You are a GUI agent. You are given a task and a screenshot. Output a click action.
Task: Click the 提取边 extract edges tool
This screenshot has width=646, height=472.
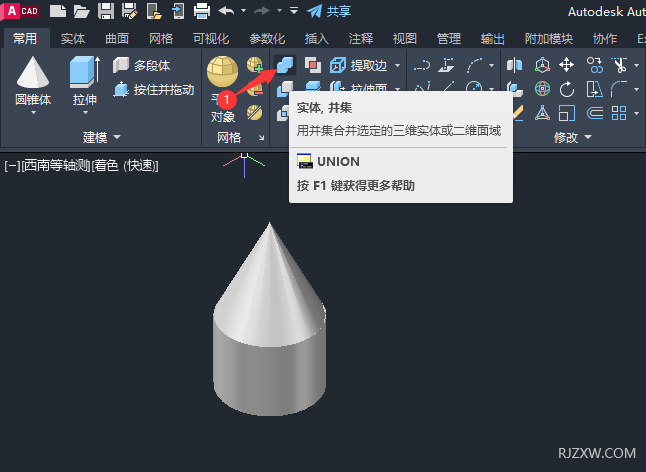tap(358, 65)
